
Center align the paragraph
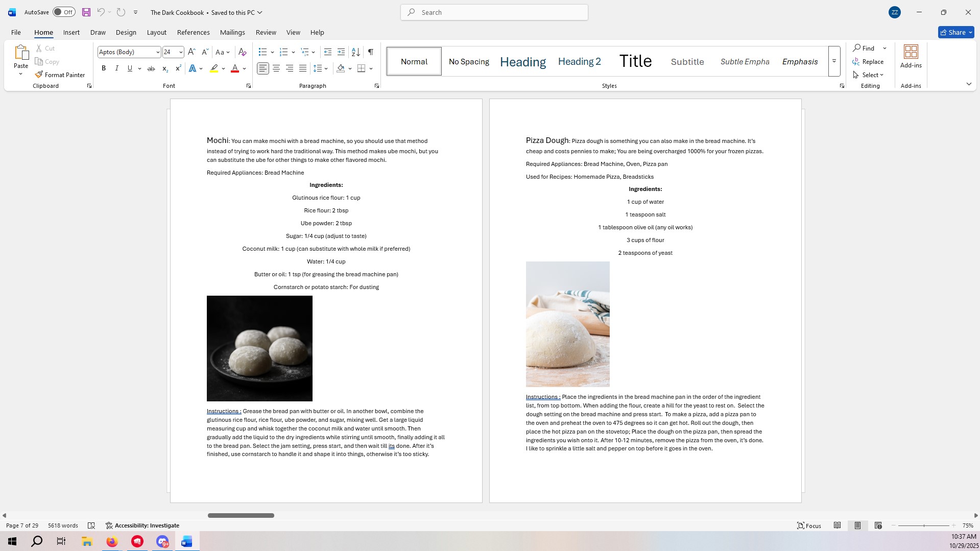276,68
